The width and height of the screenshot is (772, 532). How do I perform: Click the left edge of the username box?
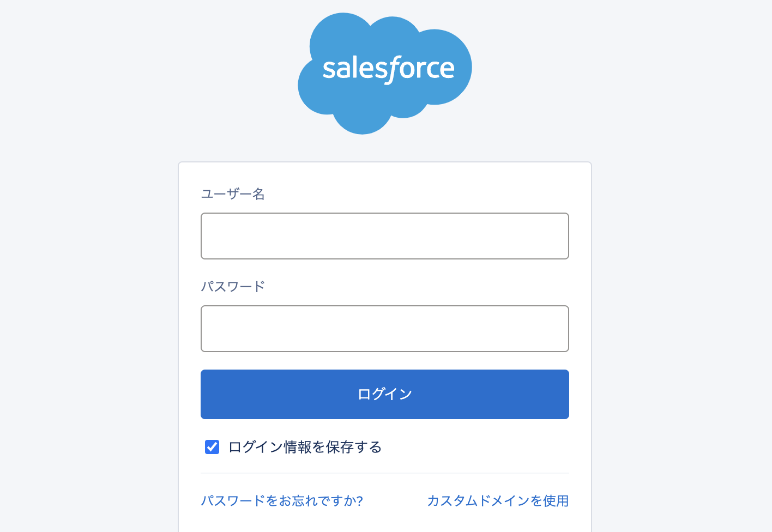[x=210, y=236]
